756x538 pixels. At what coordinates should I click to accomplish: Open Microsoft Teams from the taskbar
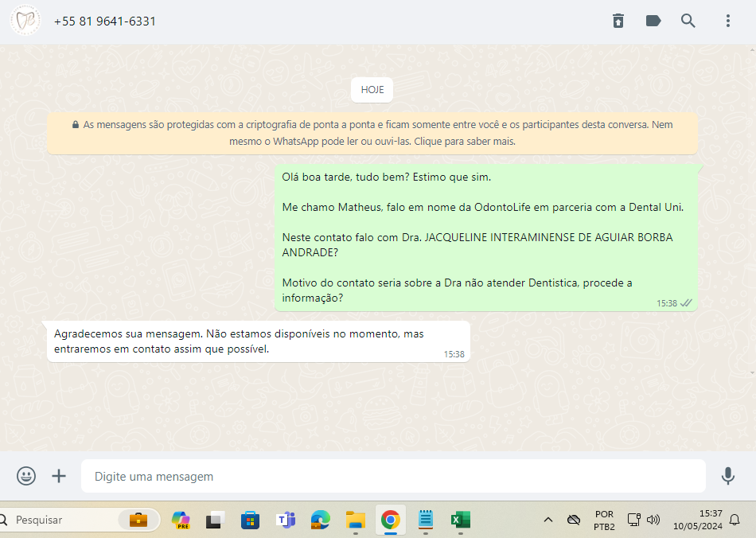click(x=285, y=520)
